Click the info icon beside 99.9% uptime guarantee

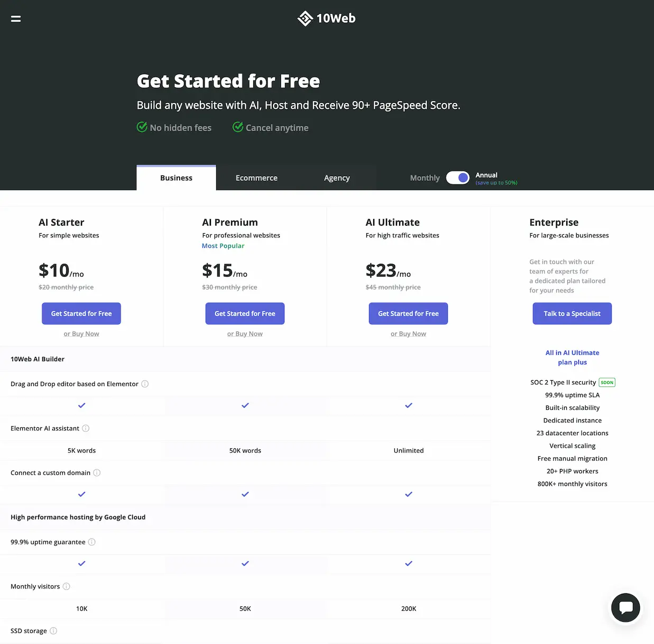(91, 542)
